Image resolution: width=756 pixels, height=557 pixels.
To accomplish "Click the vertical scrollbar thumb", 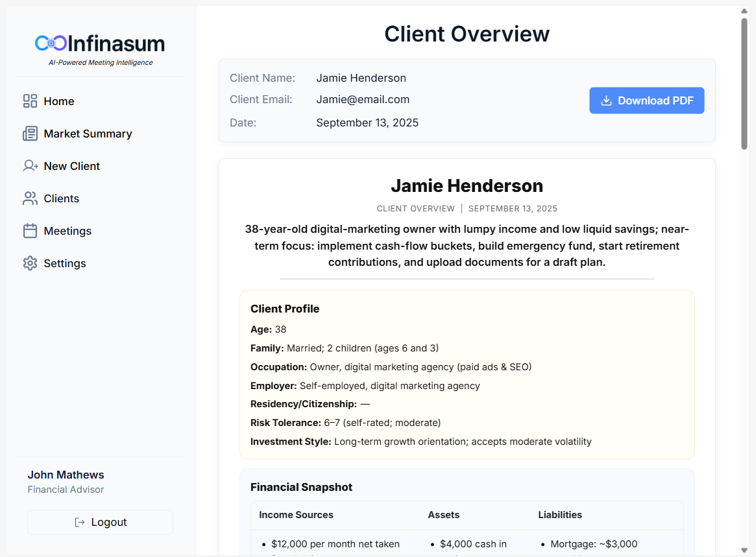I will (744, 84).
